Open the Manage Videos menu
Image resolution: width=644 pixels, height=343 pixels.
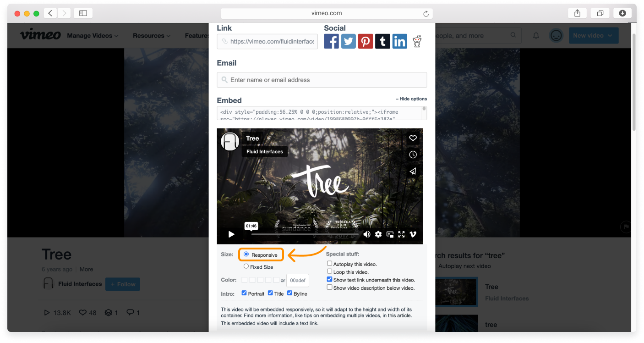[93, 35]
